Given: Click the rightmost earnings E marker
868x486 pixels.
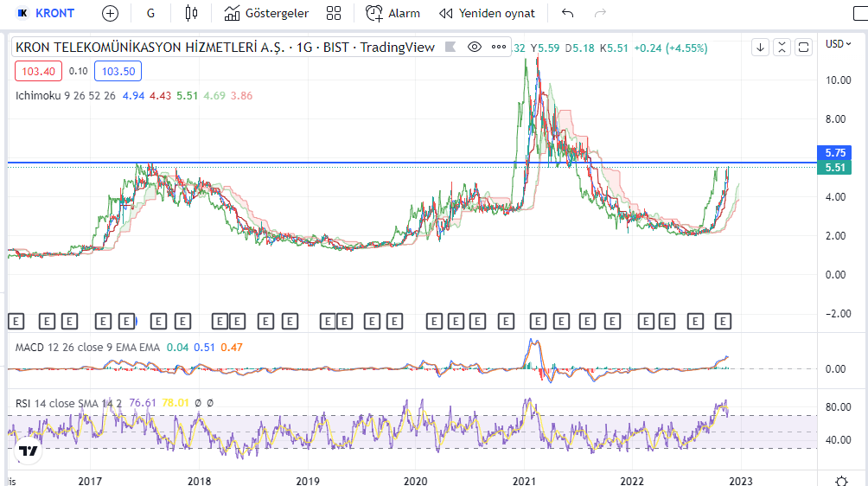Looking at the screenshot, I should click(x=723, y=321).
